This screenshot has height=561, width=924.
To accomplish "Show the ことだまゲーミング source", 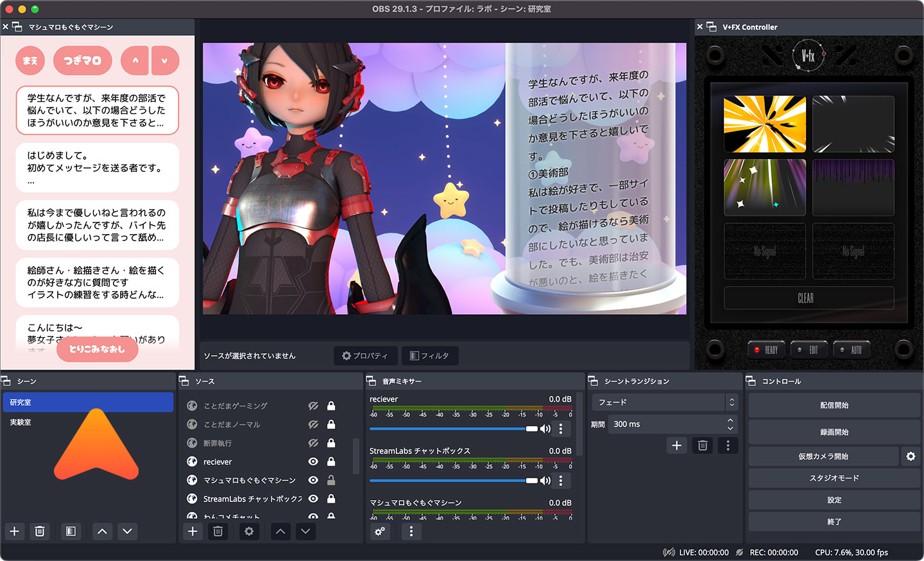I will (x=313, y=405).
